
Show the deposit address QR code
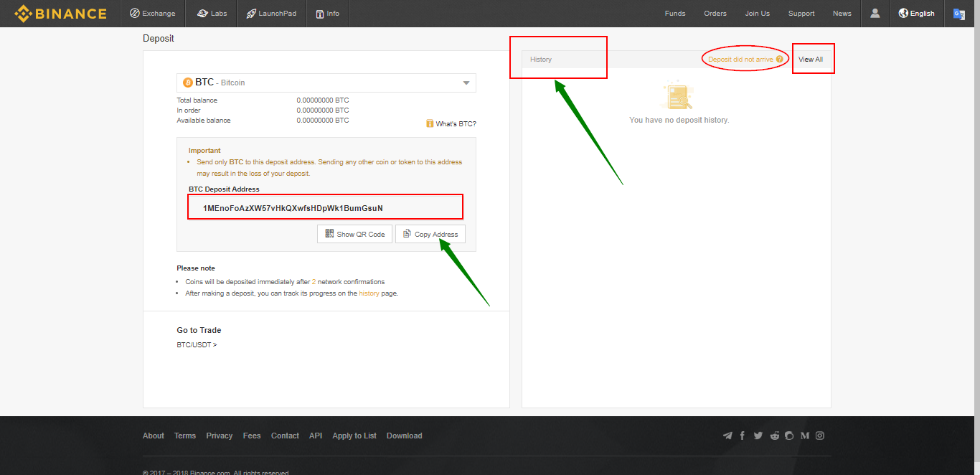pos(355,234)
